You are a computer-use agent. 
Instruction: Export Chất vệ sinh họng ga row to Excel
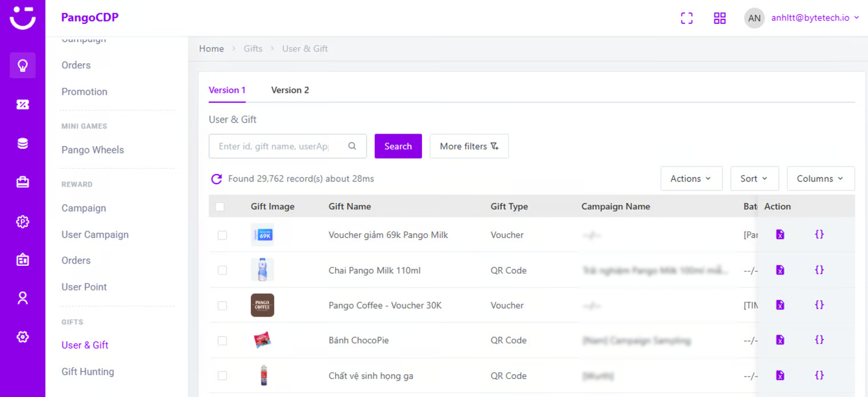(x=780, y=375)
